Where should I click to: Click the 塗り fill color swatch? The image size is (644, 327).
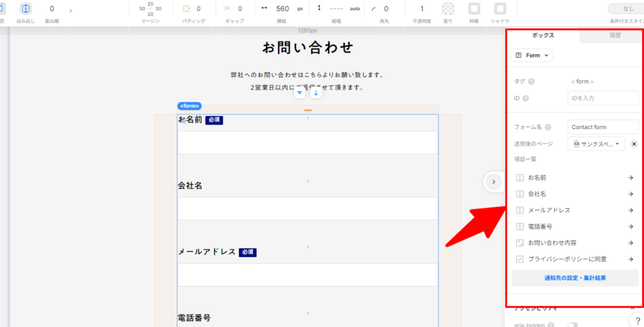pos(448,9)
